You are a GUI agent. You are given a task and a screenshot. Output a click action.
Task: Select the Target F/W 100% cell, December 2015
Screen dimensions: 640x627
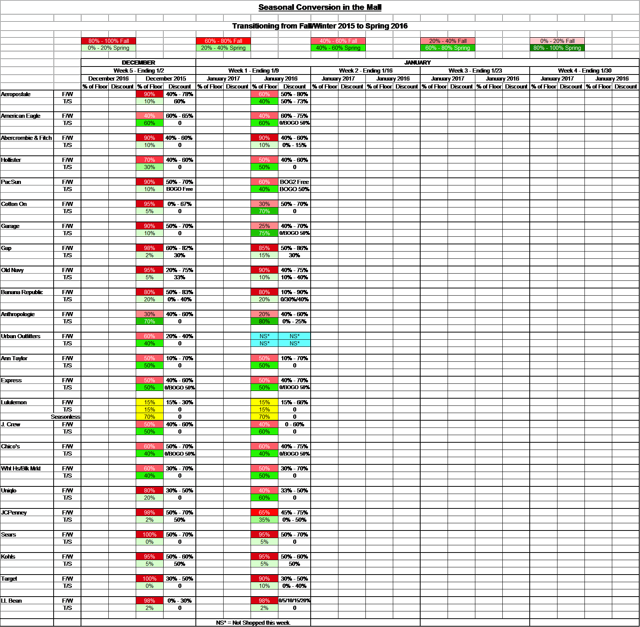pos(149,579)
